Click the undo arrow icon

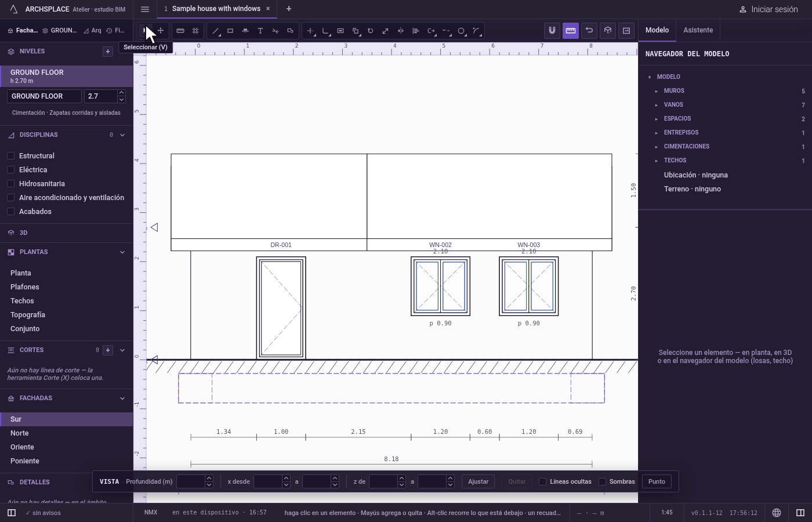click(x=589, y=31)
